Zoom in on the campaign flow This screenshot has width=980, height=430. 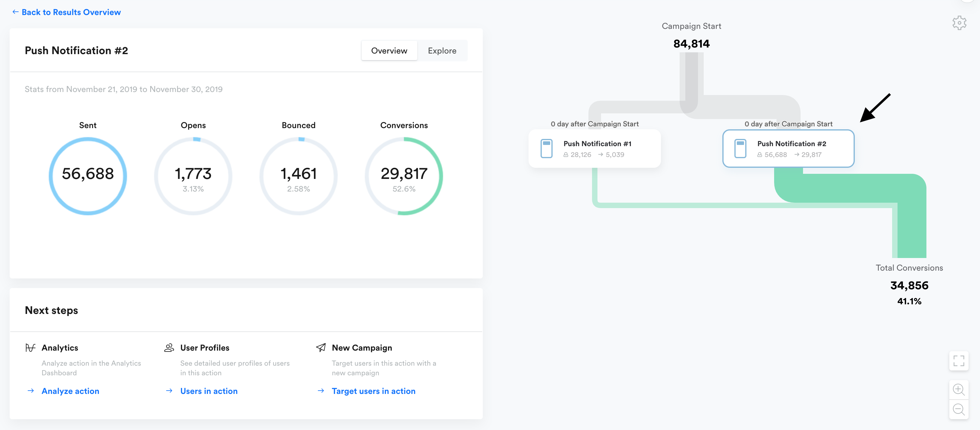coord(958,390)
